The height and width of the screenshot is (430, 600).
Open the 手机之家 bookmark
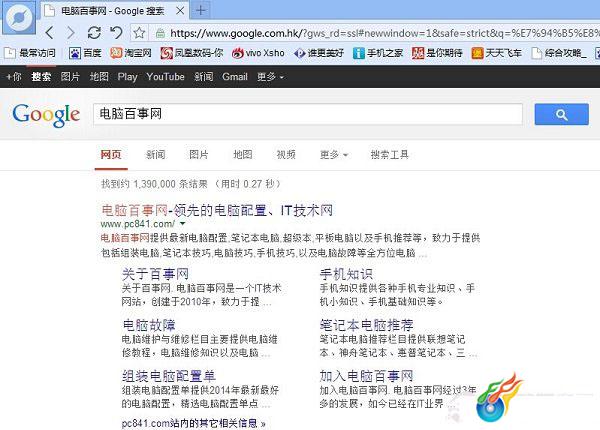click(x=378, y=53)
